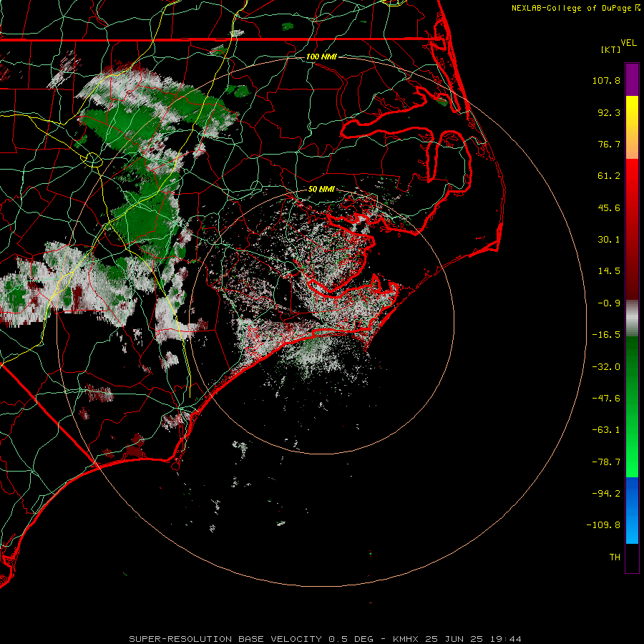Click the -0.9 velocity scale value

pyautogui.click(x=609, y=303)
